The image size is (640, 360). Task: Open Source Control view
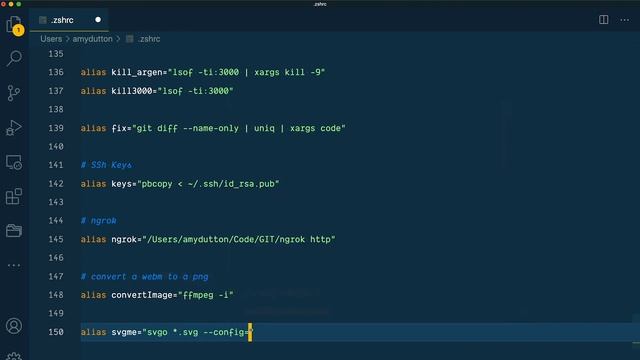14,93
